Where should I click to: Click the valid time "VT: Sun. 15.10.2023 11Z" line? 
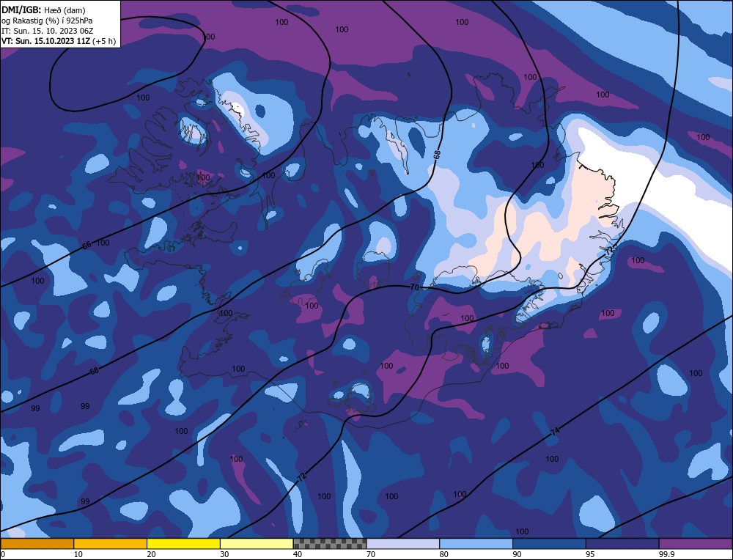[59, 40]
